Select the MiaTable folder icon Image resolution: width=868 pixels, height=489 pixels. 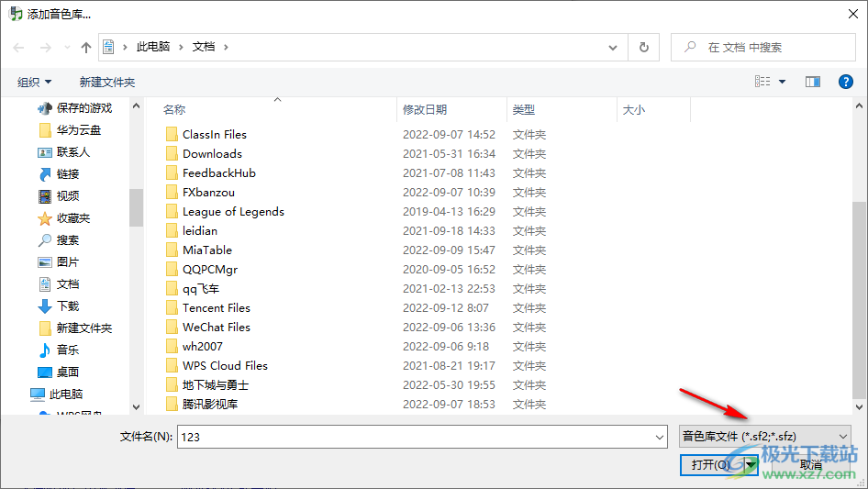point(172,250)
